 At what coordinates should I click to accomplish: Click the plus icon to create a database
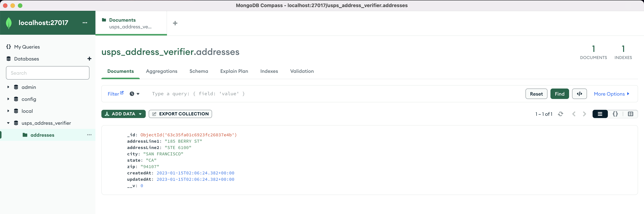[89, 59]
